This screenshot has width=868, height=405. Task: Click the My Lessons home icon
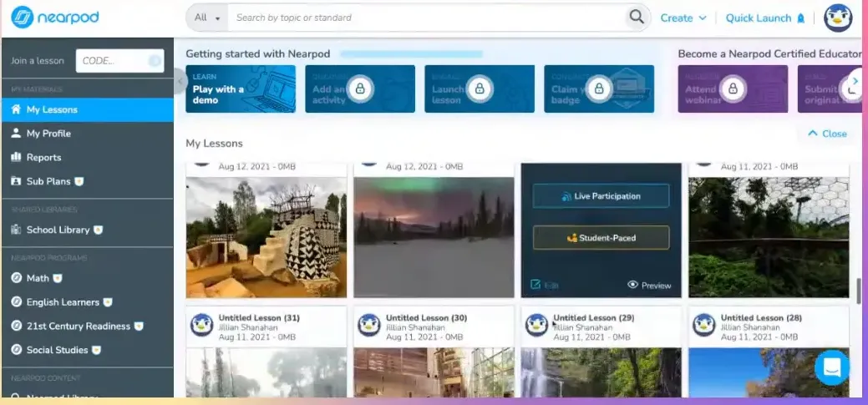(x=16, y=109)
